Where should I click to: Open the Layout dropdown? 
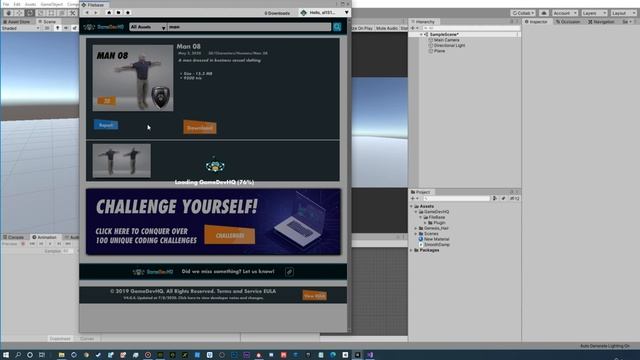623,13
